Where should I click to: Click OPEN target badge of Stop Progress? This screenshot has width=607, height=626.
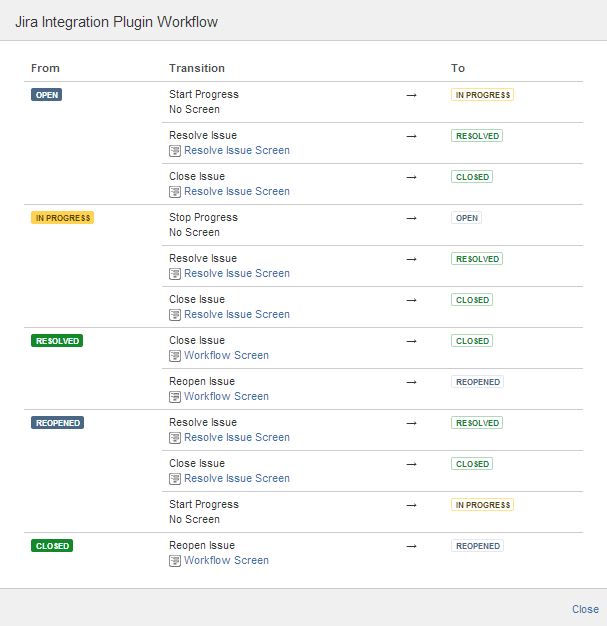pos(466,218)
